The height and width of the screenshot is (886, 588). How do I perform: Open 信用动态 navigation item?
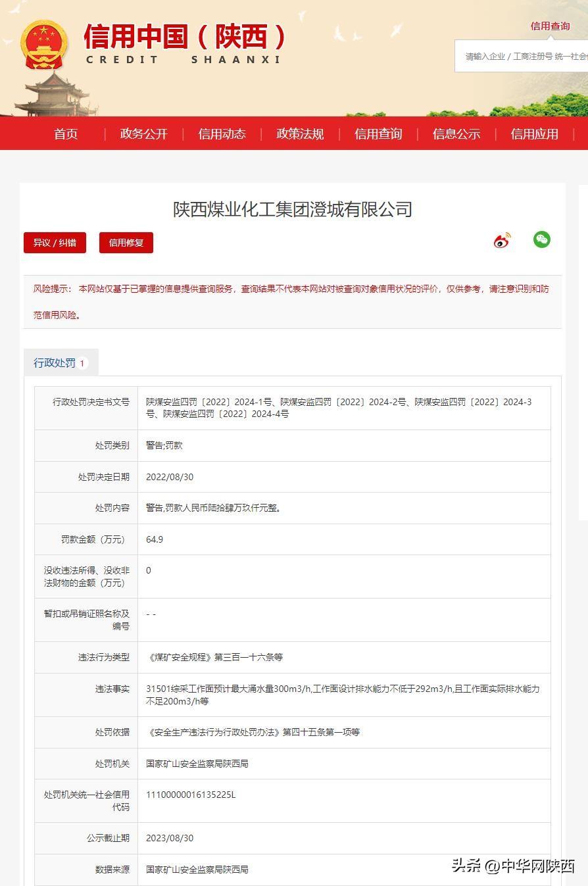click(222, 134)
